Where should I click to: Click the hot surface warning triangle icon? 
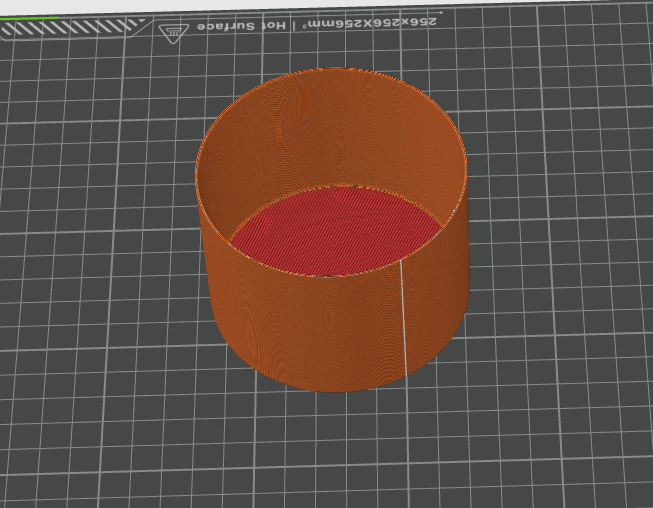click(x=174, y=32)
